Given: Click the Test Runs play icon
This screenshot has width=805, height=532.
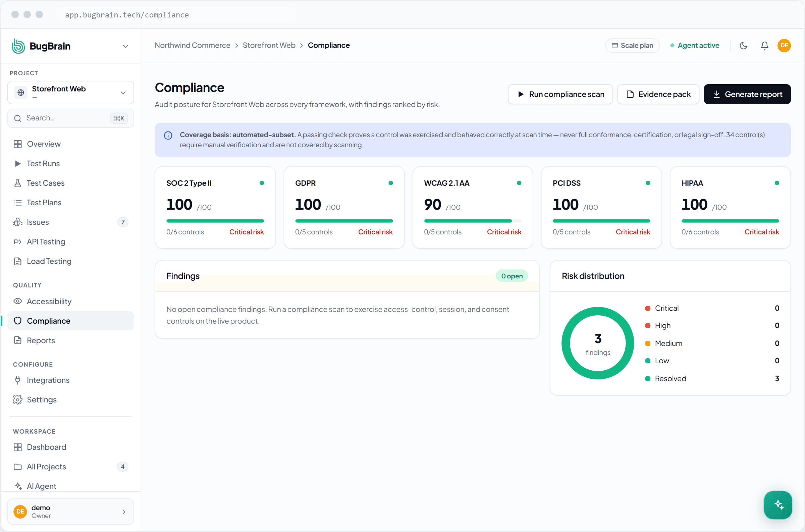Looking at the screenshot, I should 18,164.
